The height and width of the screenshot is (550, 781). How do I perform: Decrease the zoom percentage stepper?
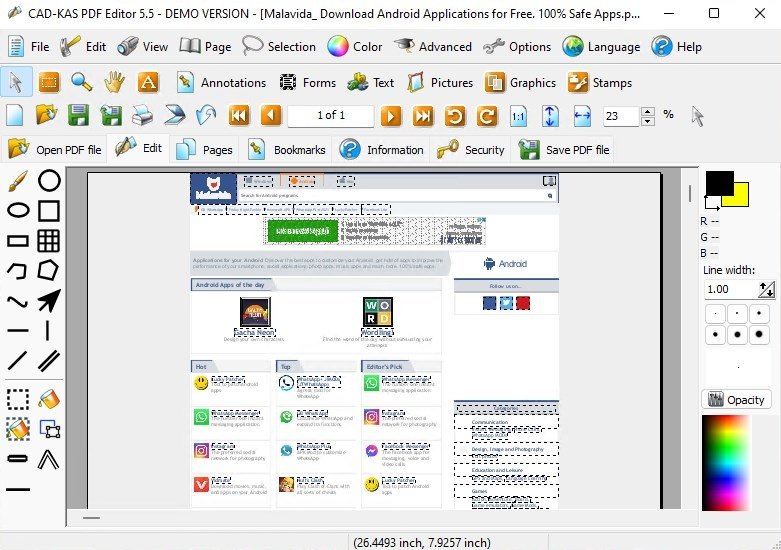click(648, 121)
